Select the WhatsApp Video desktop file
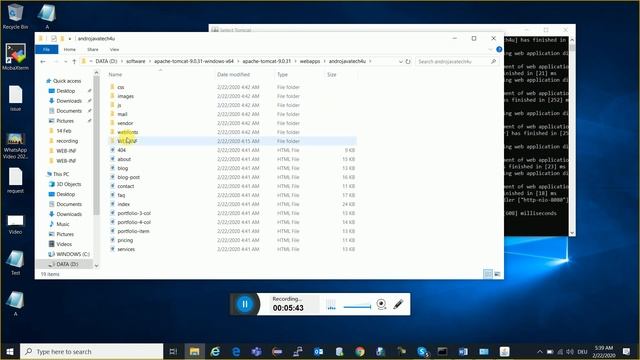 [15, 146]
